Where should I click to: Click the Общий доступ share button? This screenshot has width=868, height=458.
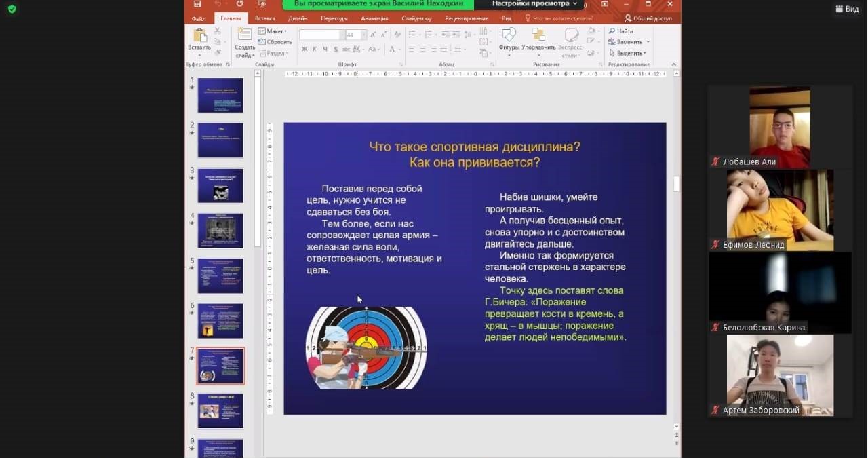(648, 18)
